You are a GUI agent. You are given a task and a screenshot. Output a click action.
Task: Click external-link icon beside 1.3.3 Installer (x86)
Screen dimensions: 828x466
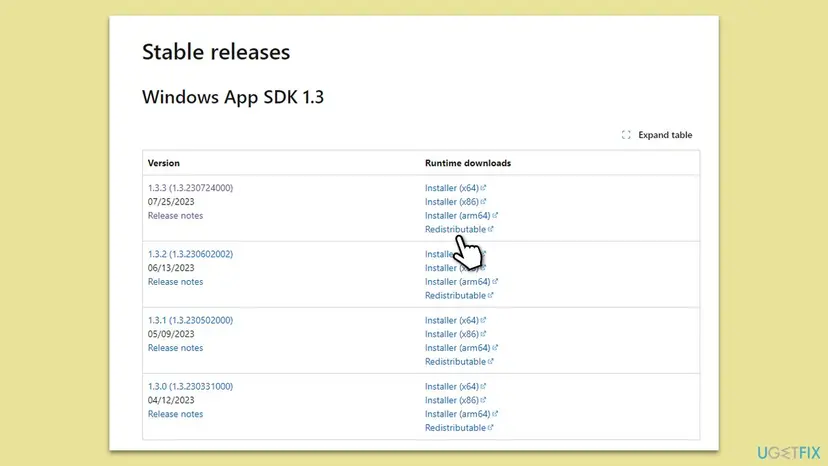coord(483,201)
